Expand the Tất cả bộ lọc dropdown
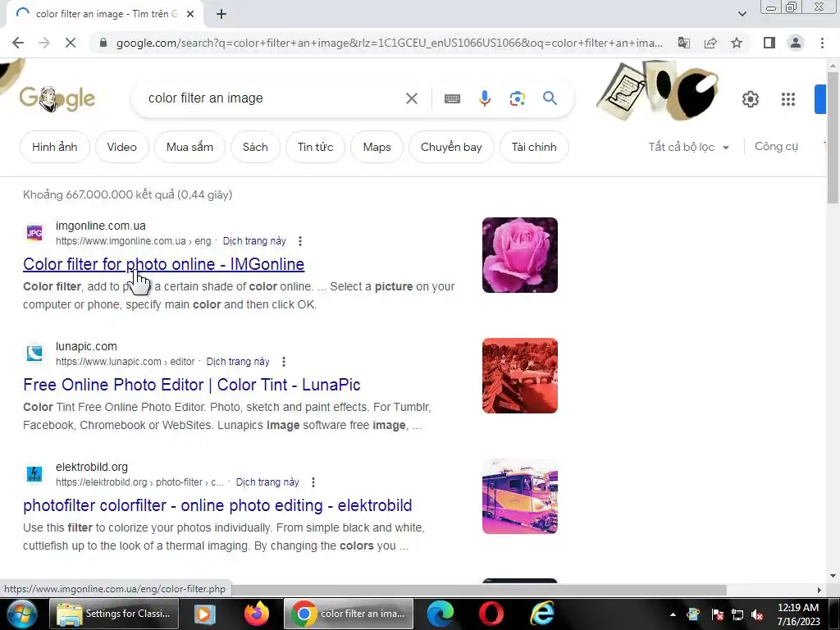This screenshot has height=630, width=840. [x=689, y=147]
